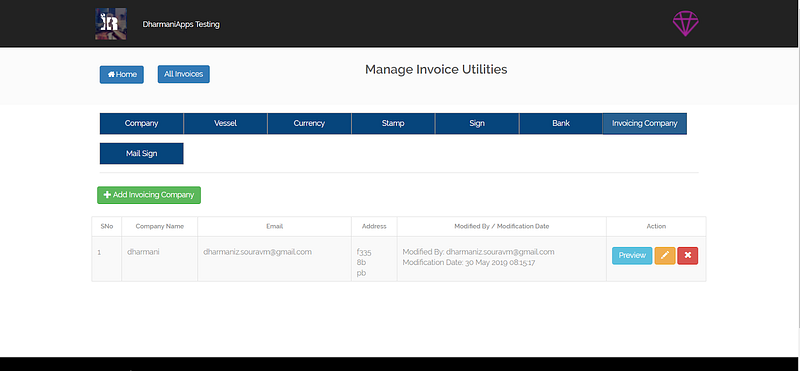Screen dimensions: 800x371
Task: Preview the dharmani invoicing company
Action: pos(632,256)
